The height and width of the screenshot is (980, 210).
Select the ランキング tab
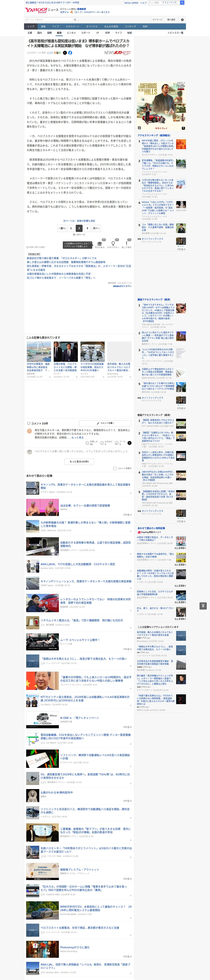click(x=130, y=27)
